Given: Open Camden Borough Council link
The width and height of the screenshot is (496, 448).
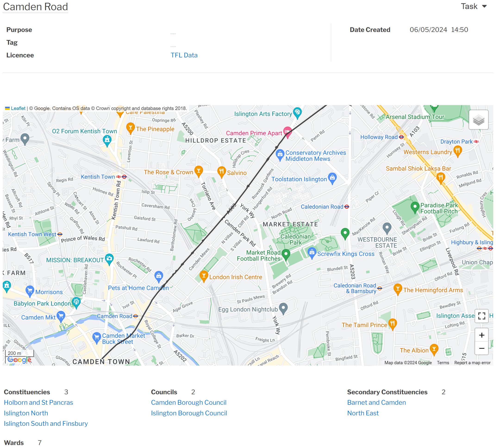Looking at the screenshot, I should click(x=189, y=402).
